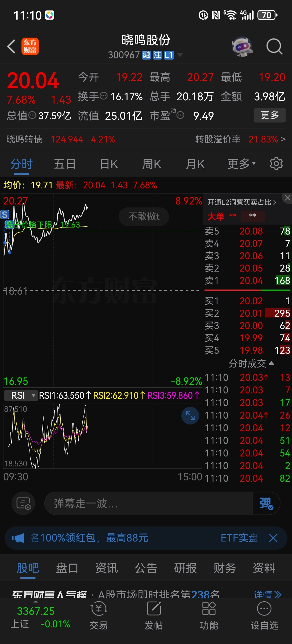
Task: Open 详情 ranking details
Action: [268, 594]
